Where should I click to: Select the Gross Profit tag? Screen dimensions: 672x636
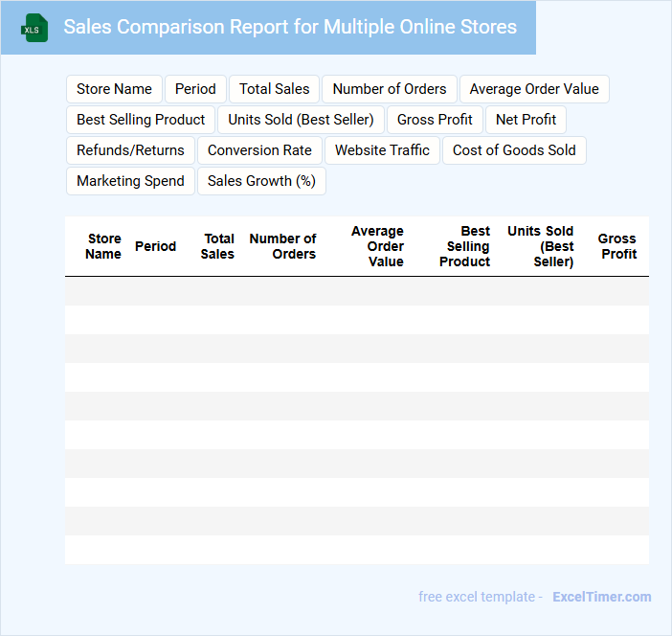[x=435, y=120]
